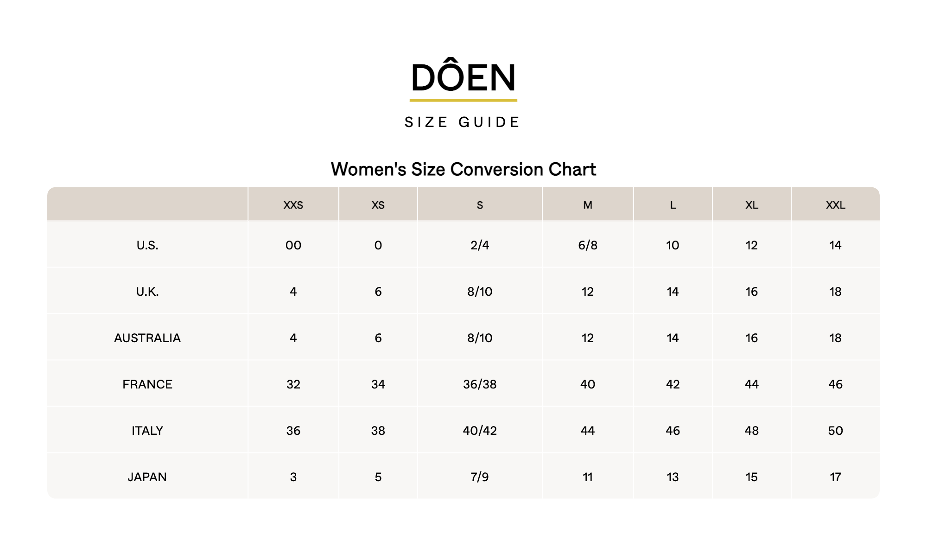This screenshot has height=560, width=927.
Task: Click the U.S. row label
Action: coord(147,245)
